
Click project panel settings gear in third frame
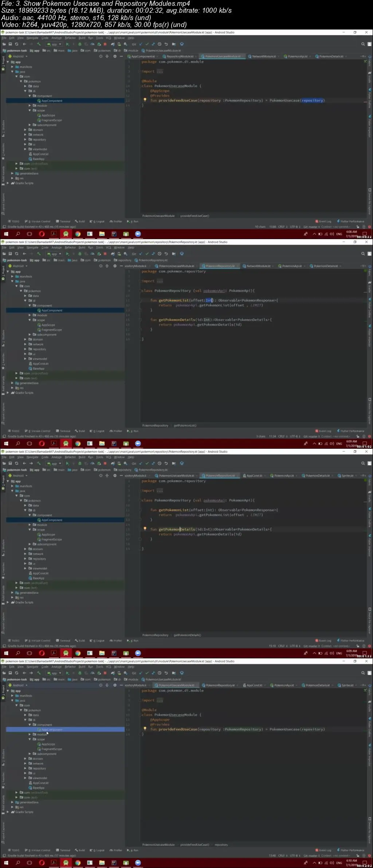(x=115, y=475)
